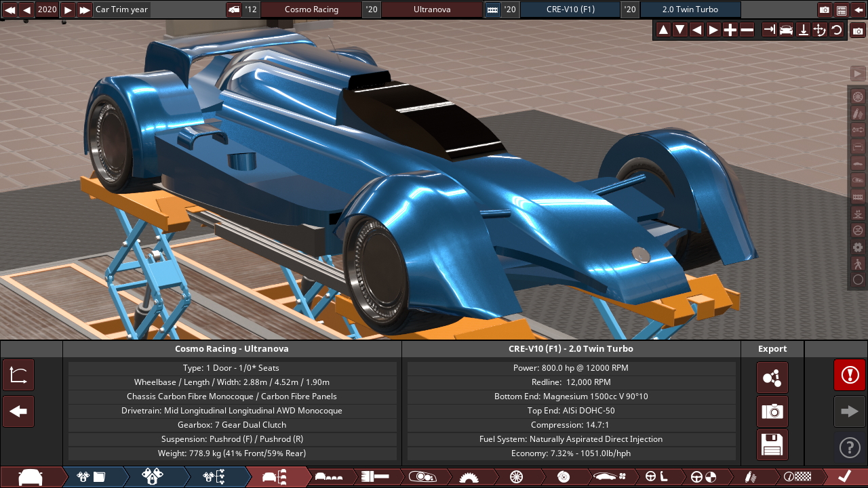Open the gear settings side icon

858,247
